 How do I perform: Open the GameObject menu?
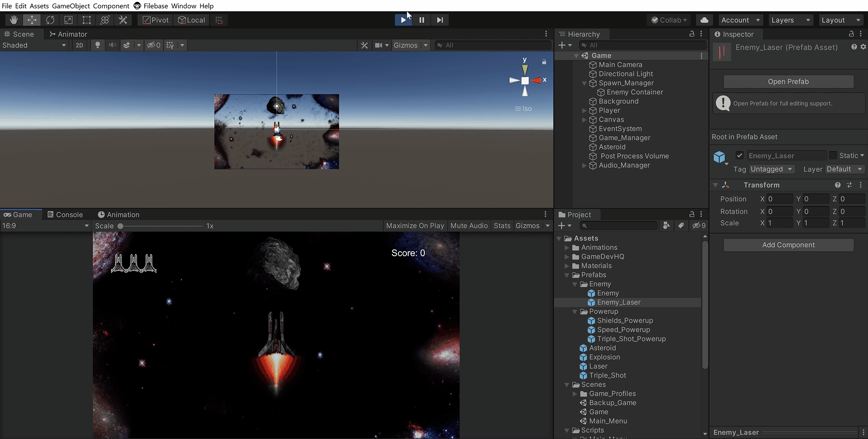[x=71, y=6]
